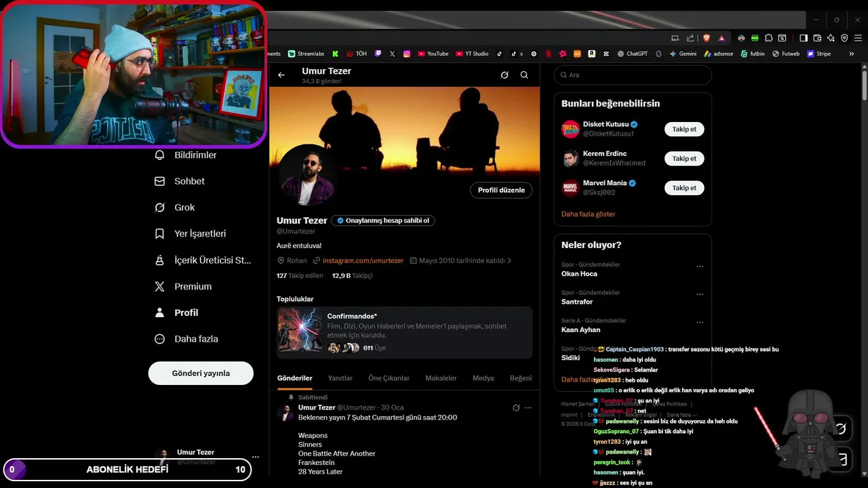Go back with the arrow beside Umur Tezer

click(281, 75)
